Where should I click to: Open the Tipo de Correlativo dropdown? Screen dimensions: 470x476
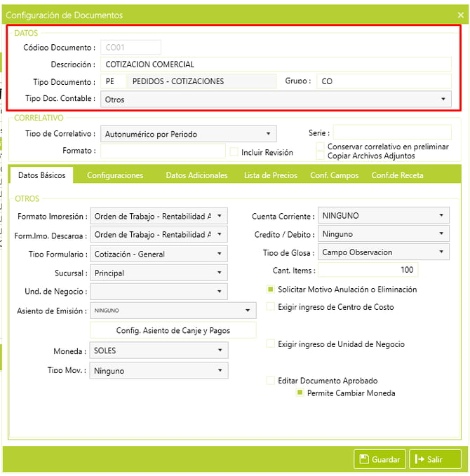pyautogui.click(x=188, y=133)
